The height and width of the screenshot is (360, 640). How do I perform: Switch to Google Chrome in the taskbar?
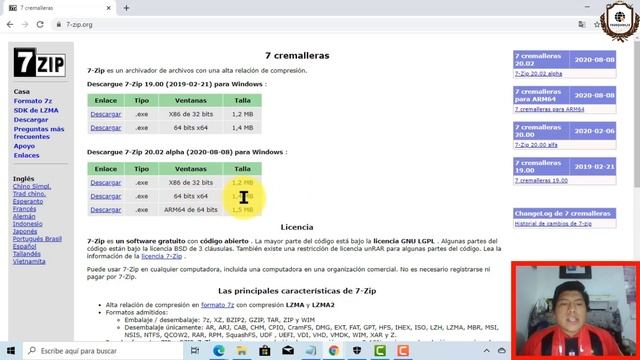pos(334,351)
